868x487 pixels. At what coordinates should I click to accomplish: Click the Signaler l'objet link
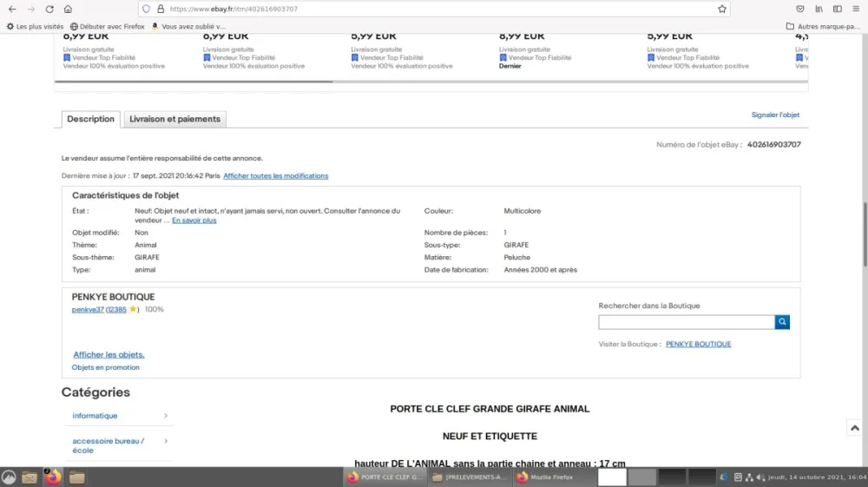tap(775, 115)
